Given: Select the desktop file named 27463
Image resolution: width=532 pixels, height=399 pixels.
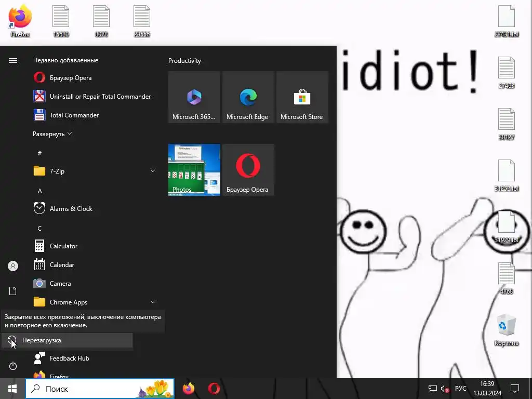Looking at the screenshot, I should (x=506, y=73).
